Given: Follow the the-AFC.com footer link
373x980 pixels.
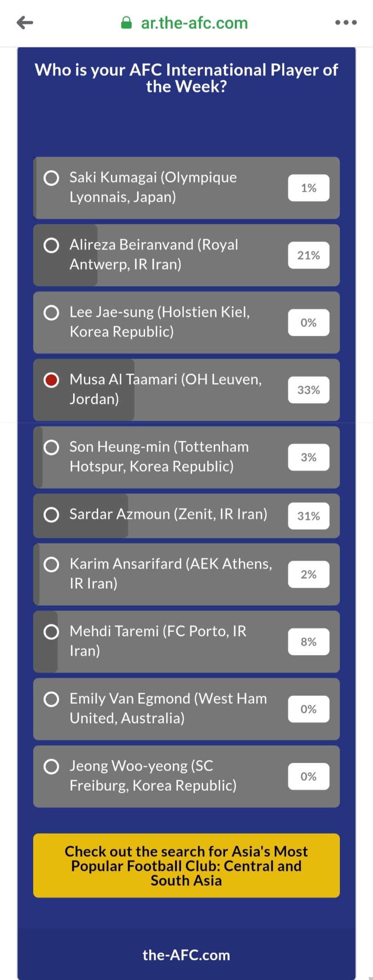Looking at the screenshot, I should point(186,955).
